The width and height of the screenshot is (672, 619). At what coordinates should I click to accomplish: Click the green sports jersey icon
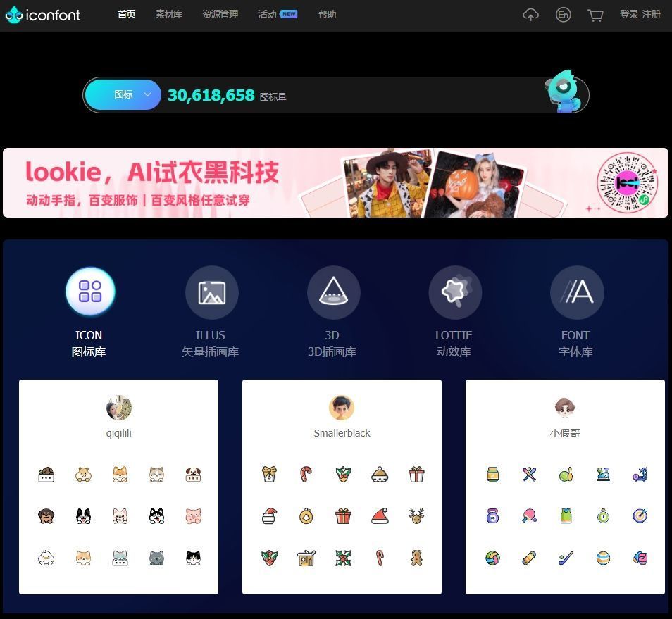coord(566,516)
